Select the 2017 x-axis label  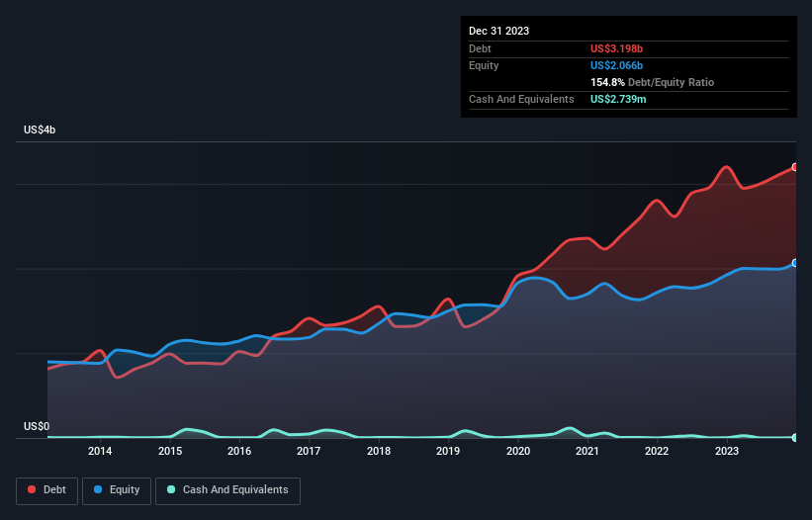pos(309,451)
